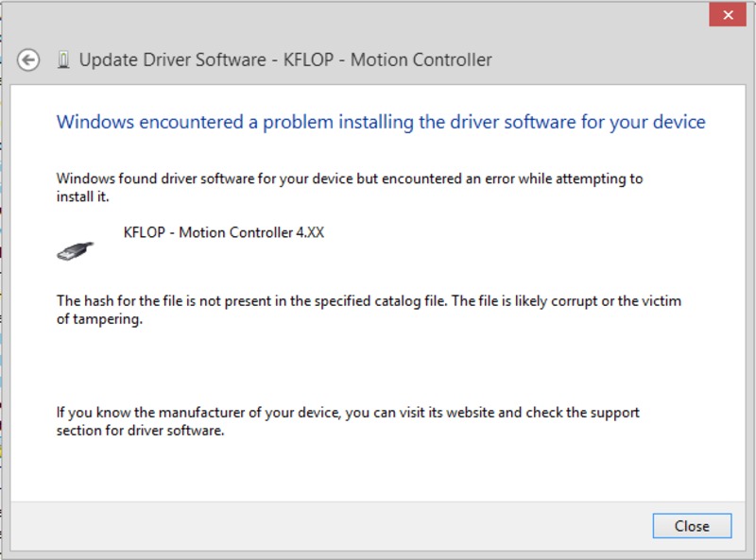Viewport: 756px width, 560px height.
Task: Select the KFLOP - Motion Controller 4.XX device name
Action: click(224, 232)
